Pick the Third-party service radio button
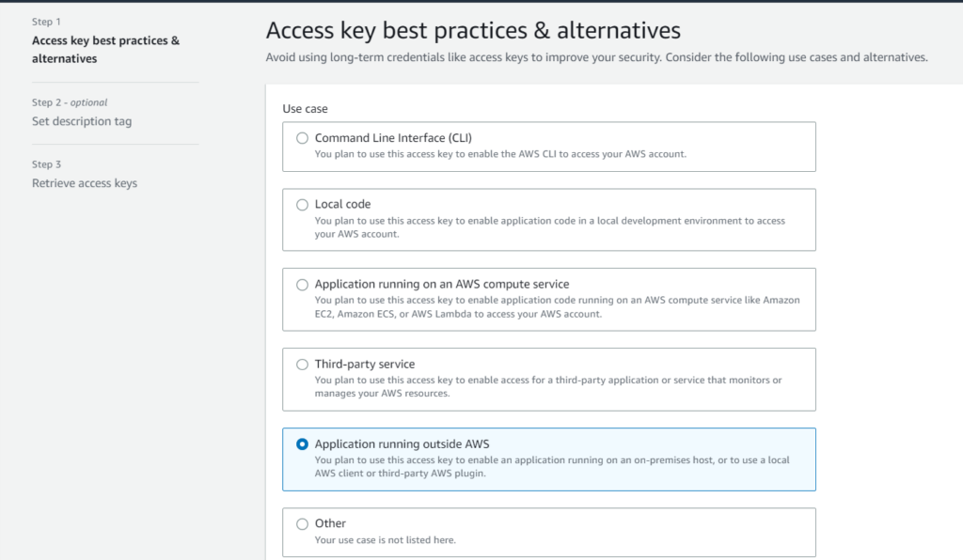The height and width of the screenshot is (560, 963). tap(302, 365)
